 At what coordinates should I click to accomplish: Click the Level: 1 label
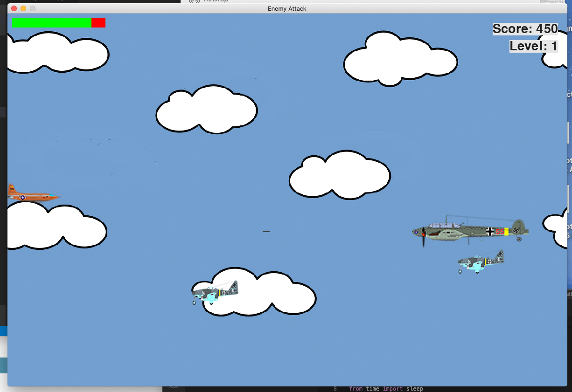(533, 46)
